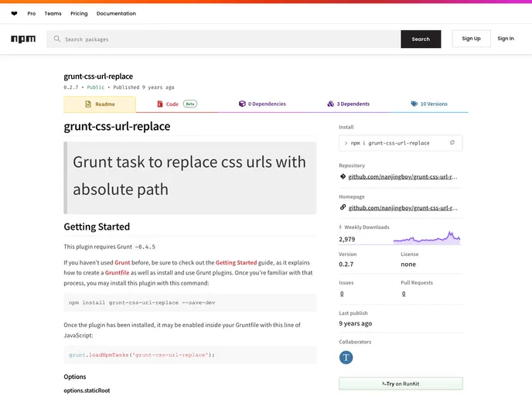Switch to the Readme tab

coord(100,104)
